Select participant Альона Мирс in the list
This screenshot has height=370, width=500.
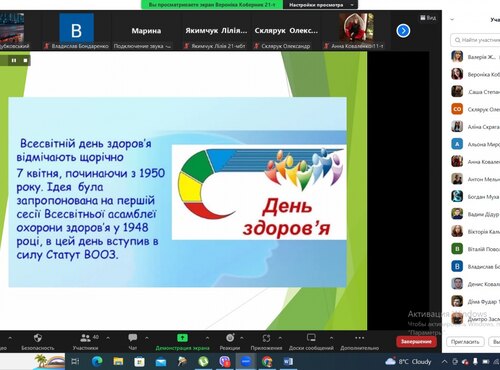(x=475, y=144)
